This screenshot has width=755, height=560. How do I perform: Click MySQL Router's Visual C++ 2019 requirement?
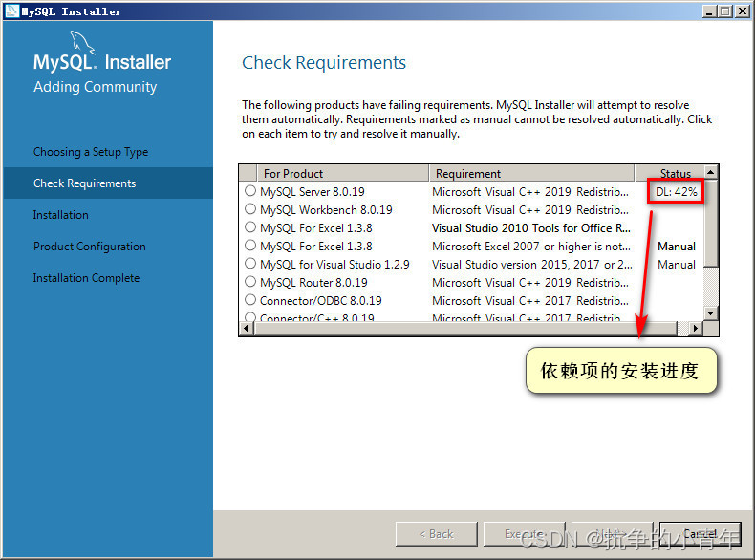coord(530,282)
